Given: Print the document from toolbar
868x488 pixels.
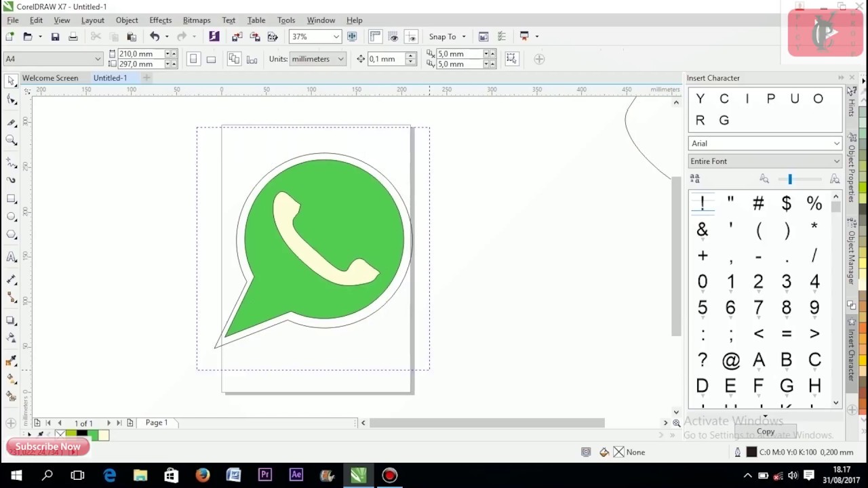Looking at the screenshot, I should tap(73, 37).
